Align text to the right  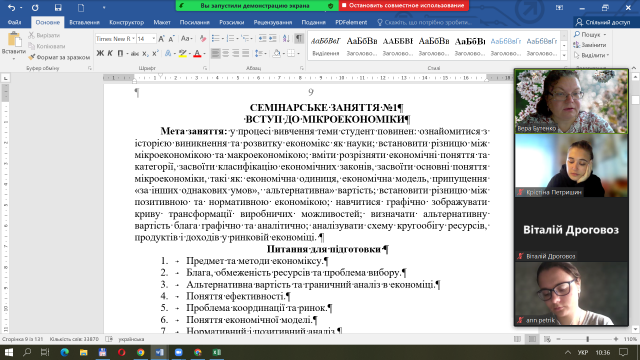coord(236,53)
